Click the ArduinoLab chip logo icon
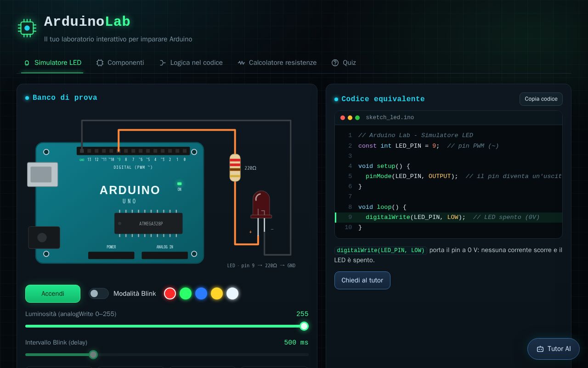 (x=27, y=28)
